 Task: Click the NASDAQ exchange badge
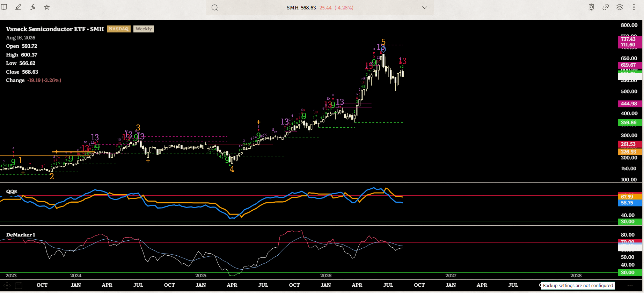[x=119, y=29]
